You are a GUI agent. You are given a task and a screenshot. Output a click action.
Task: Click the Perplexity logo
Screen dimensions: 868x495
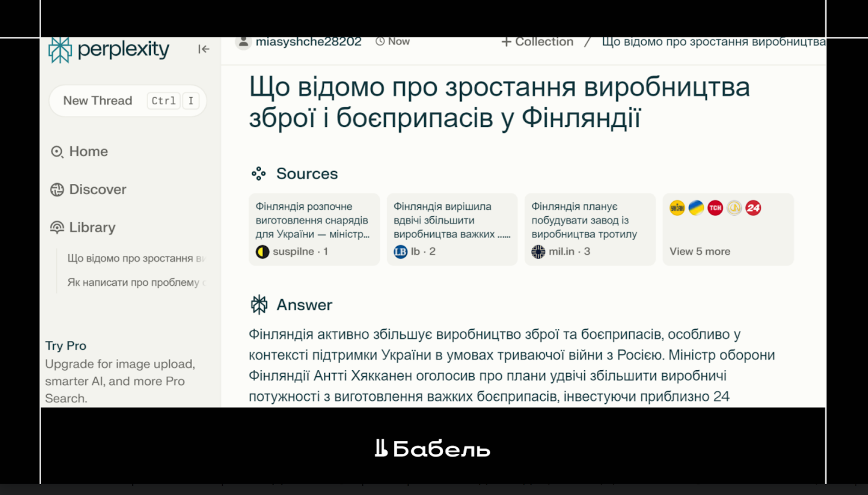pos(109,50)
